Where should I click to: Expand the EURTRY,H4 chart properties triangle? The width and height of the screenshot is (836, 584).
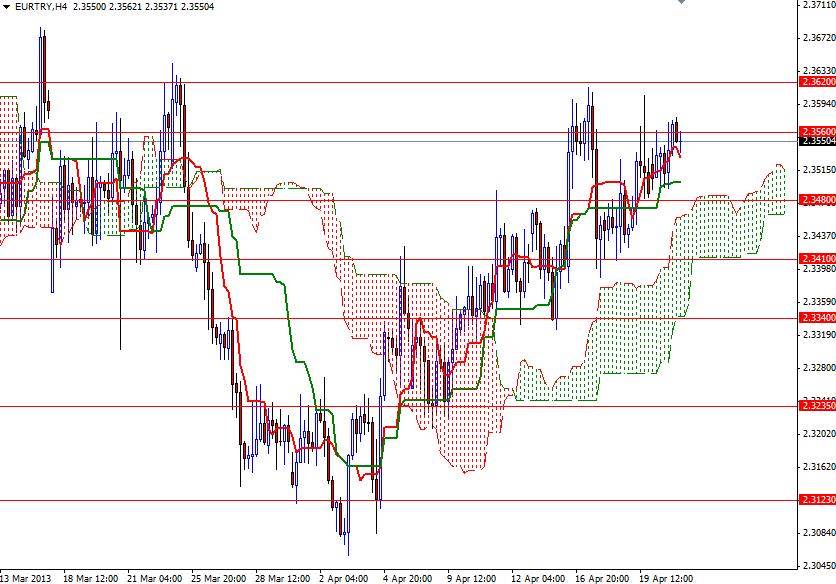coord(7,7)
